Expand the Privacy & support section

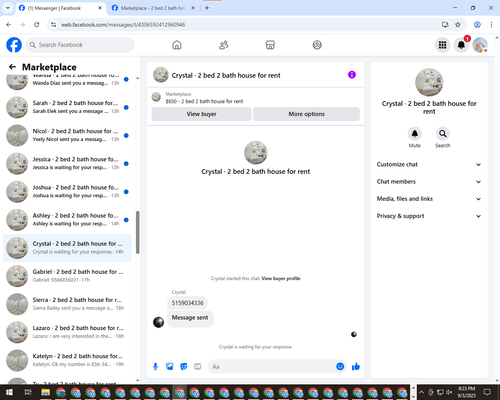pyautogui.click(x=429, y=216)
